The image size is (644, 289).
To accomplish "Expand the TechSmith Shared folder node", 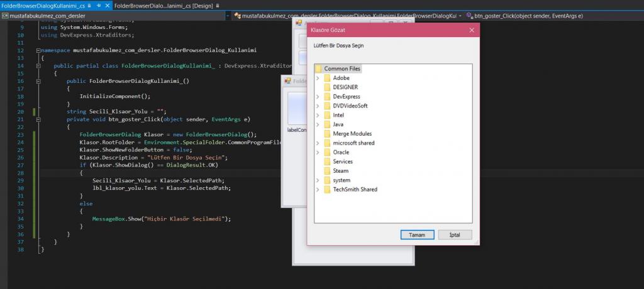I will (x=318, y=190).
